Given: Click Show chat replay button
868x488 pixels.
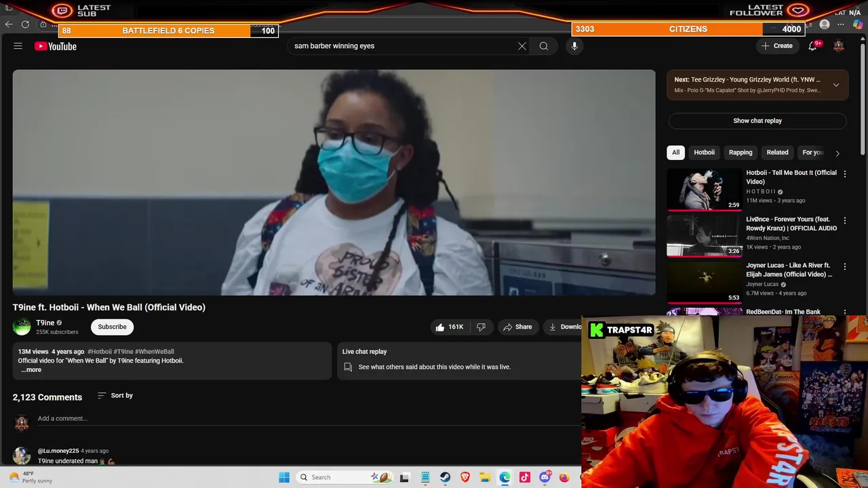Looking at the screenshot, I should point(757,121).
